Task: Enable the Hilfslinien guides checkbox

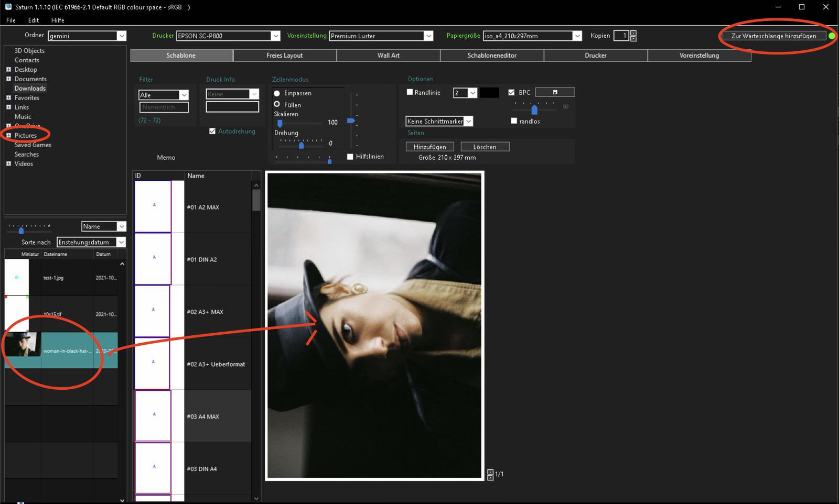Action: pos(350,157)
